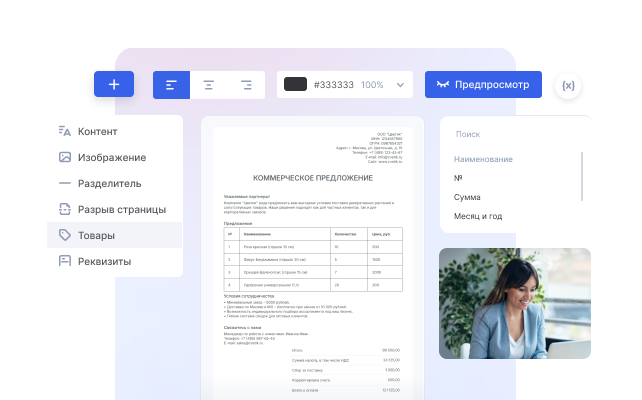Click КОММЕРЧЕСКОЕ ПРЕДЛОЖЕНИЕ document title
642x400 pixels.
tap(313, 178)
